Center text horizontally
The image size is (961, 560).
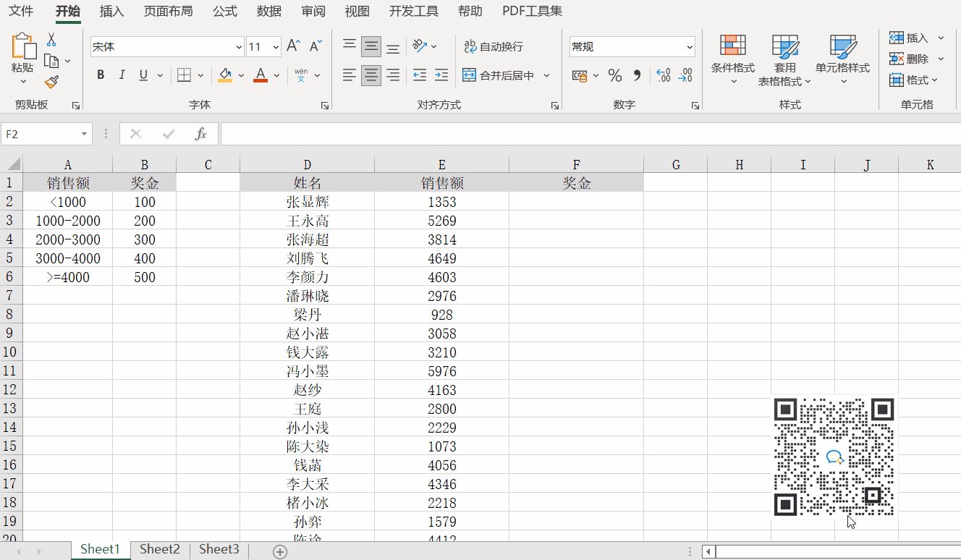click(371, 75)
